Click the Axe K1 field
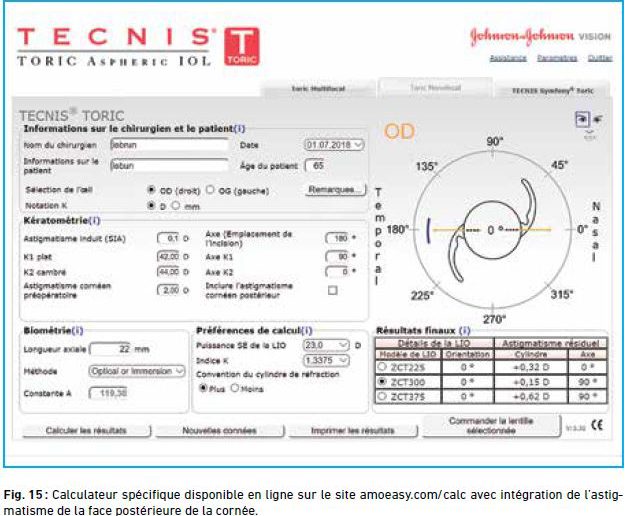Viewport: 630px width, 516px height. 337,256
